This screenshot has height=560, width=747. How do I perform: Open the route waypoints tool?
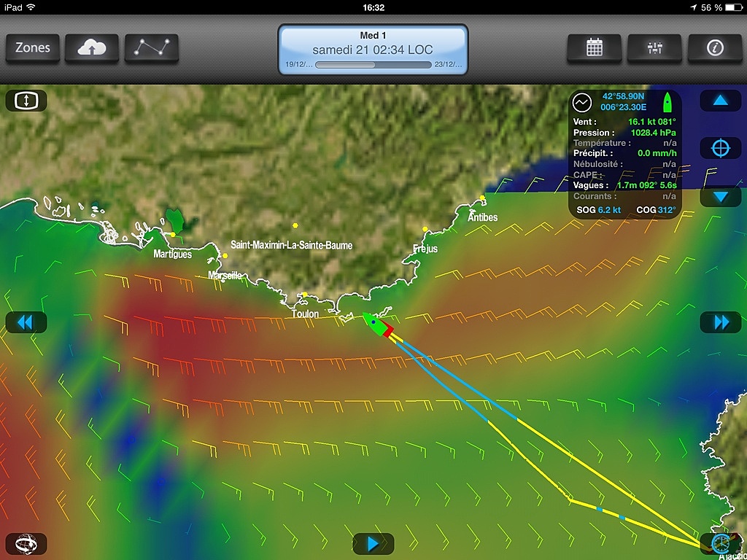[152, 48]
